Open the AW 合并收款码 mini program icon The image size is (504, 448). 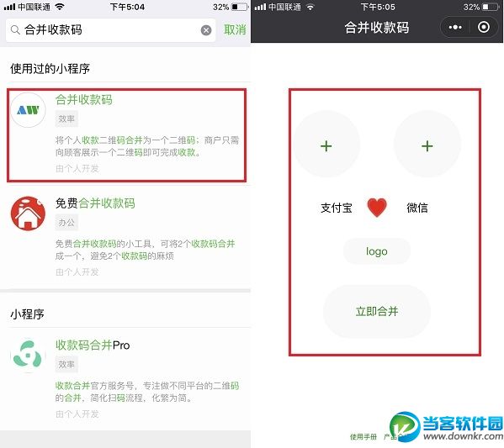[29, 110]
